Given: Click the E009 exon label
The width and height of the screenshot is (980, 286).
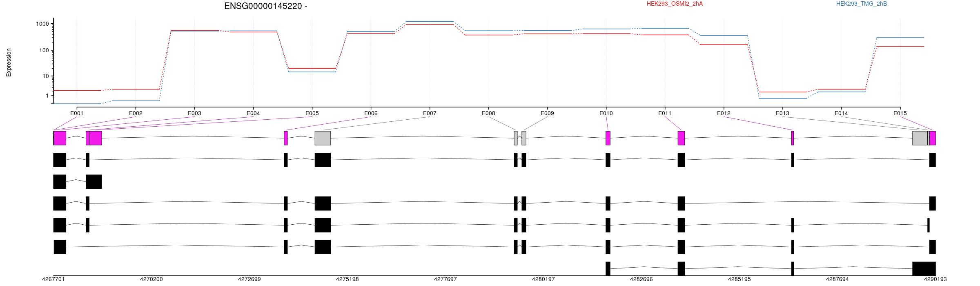Looking at the screenshot, I should tap(547, 113).
